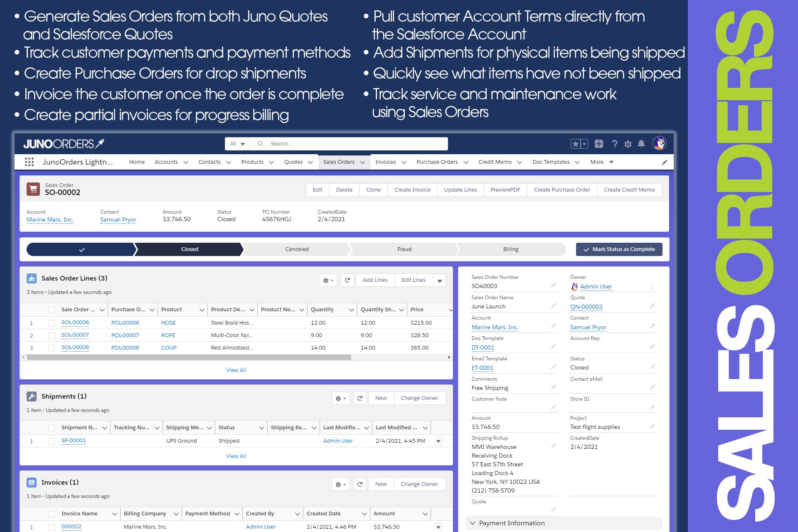
Task: Expand the Payment Information section
Action: click(x=473, y=523)
